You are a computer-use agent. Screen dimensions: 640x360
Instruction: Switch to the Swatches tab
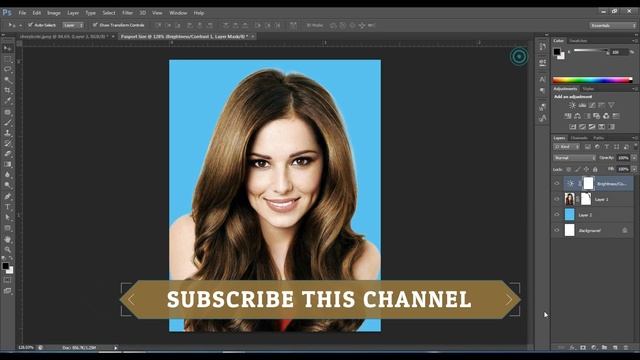(x=578, y=41)
